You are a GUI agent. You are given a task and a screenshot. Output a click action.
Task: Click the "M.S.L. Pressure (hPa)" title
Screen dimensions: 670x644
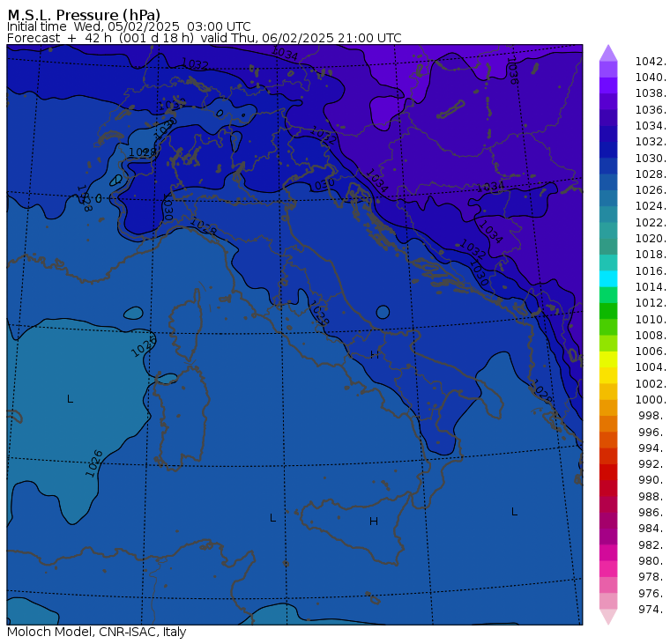[x=84, y=15]
